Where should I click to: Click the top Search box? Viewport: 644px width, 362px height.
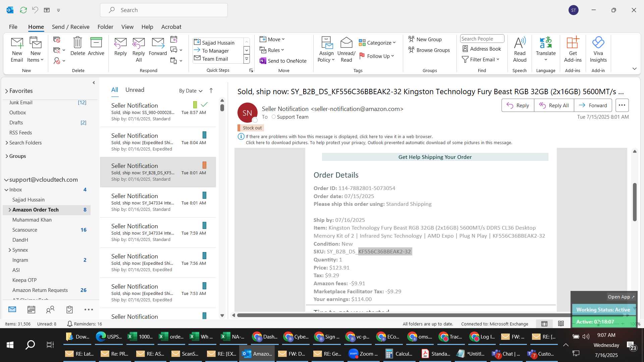(x=164, y=10)
